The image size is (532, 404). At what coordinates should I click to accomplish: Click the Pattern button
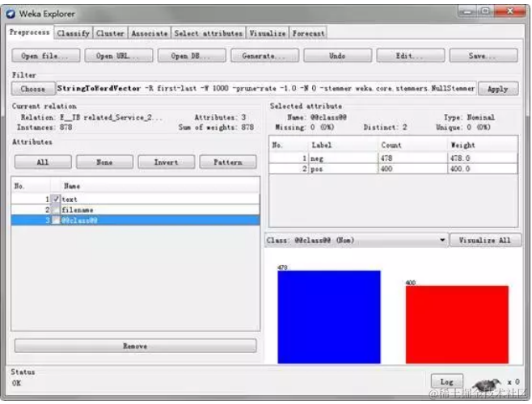[228, 162]
